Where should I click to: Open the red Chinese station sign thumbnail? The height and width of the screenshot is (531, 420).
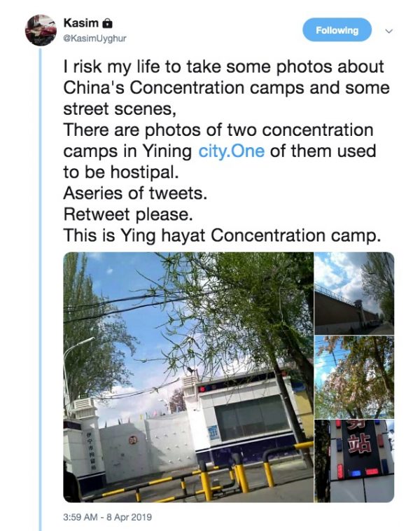354,460
